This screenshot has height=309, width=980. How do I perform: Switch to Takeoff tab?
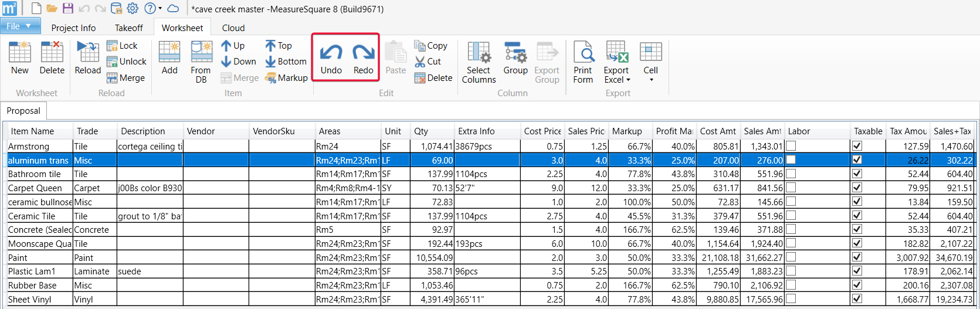[128, 28]
